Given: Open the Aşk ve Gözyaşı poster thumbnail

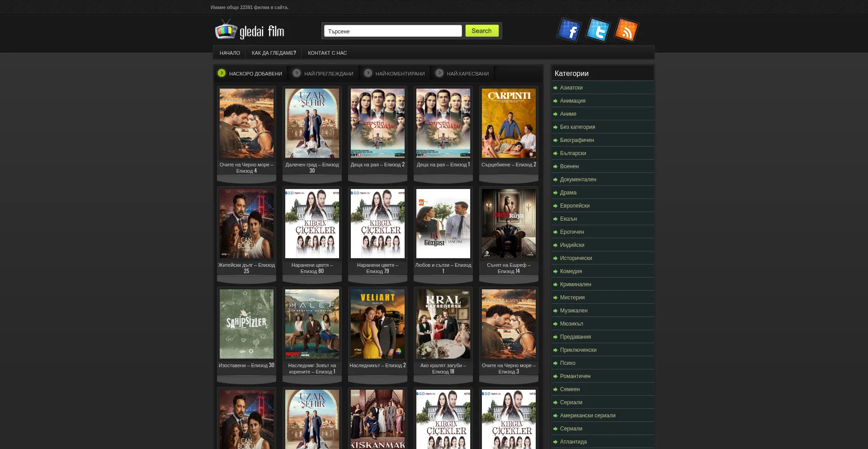Looking at the screenshot, I should tap(443, 223).
